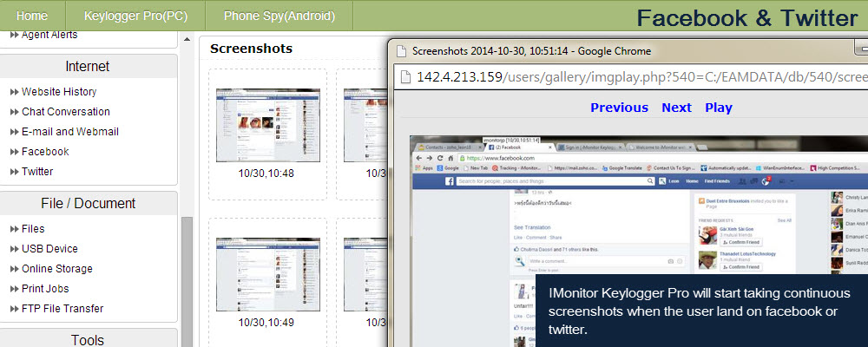Click the 10/30,10:48 timestamp caption

(x=266, y=173)
